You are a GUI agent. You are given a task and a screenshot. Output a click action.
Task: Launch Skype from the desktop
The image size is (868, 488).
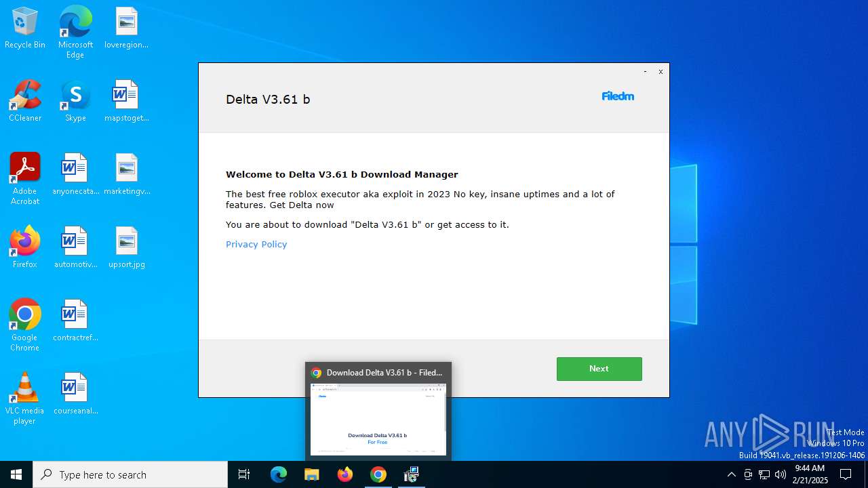[75, 102]
